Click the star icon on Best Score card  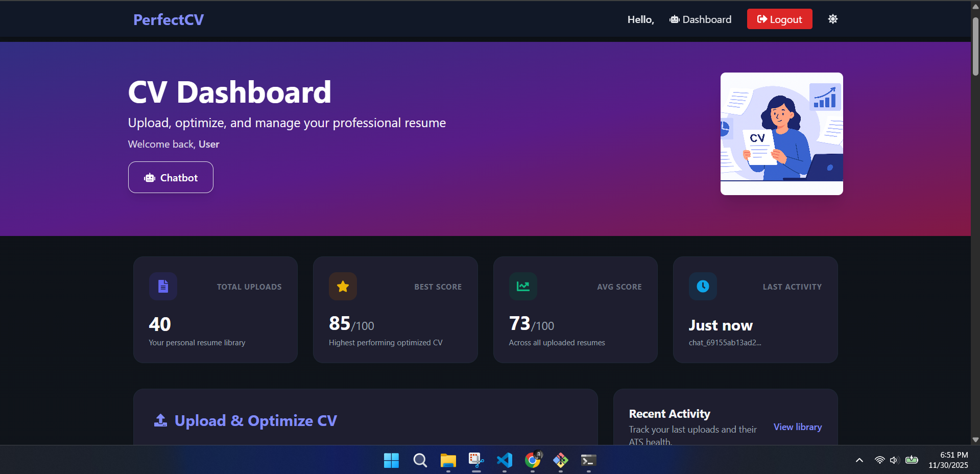[x=343, y=286]
